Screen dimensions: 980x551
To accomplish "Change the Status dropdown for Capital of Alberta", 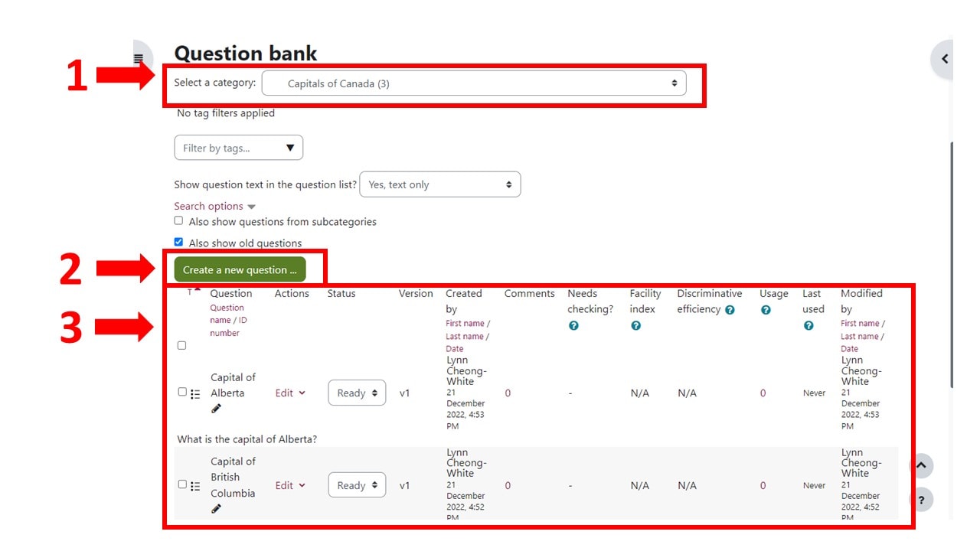I will tap(357, 393).
